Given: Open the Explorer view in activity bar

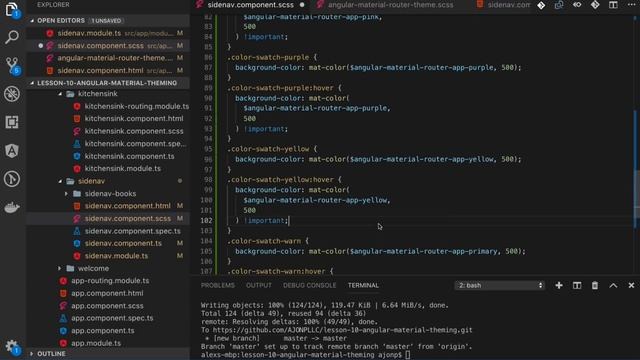Looking at the screenshot, I should tap(11, 9).
